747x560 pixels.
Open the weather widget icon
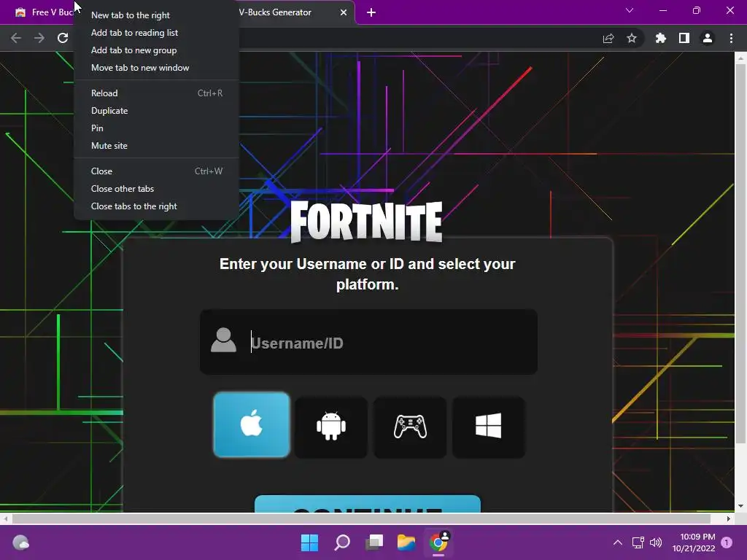[21, 542]
